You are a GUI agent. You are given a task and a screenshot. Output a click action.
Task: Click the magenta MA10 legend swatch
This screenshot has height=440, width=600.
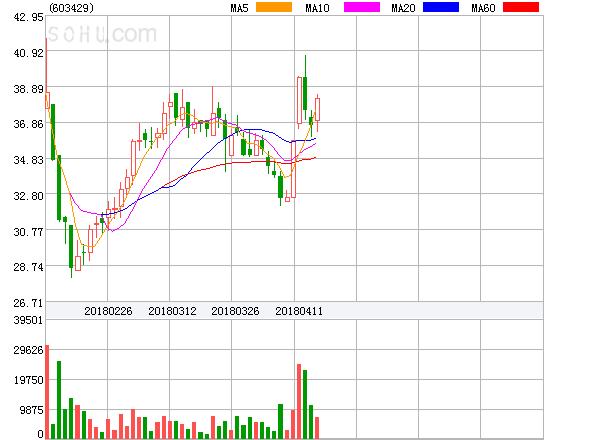click(362, 7)
